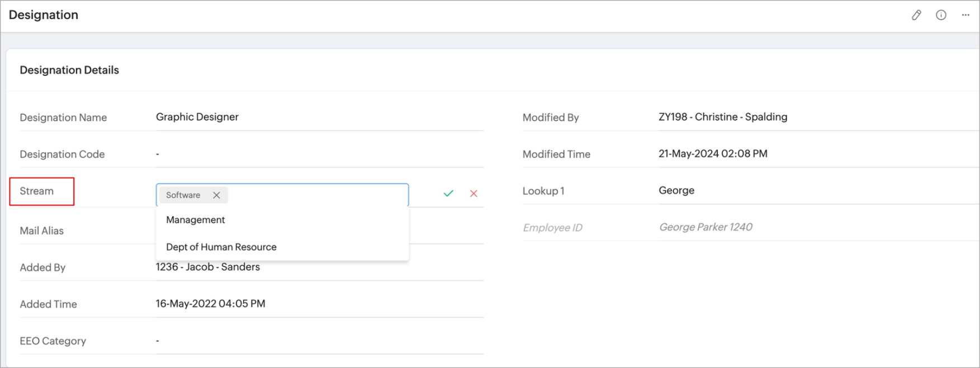Confirm Stream edit with green checkmark
Image resolution: width=980 pixels, height=368 pixels.
[x=448, y=193]
